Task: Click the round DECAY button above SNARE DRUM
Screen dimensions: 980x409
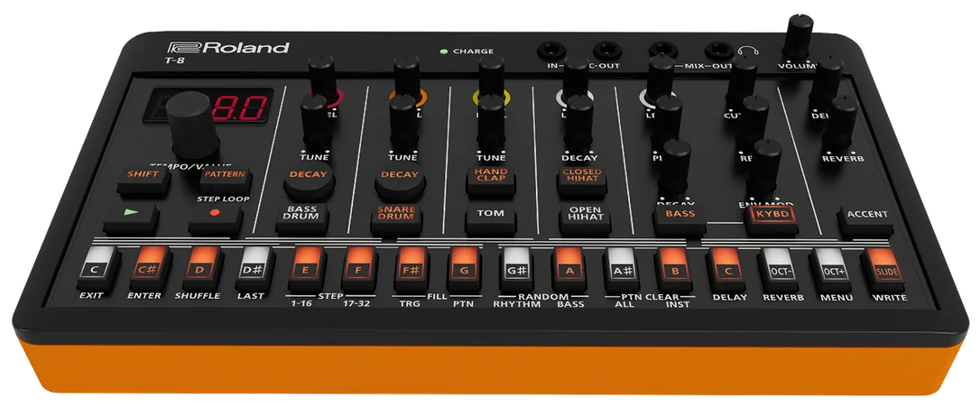Action: (400, 181)
